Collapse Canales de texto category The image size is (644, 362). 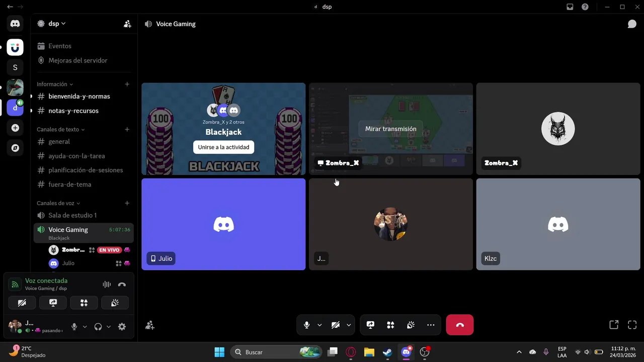pos(60,130)
